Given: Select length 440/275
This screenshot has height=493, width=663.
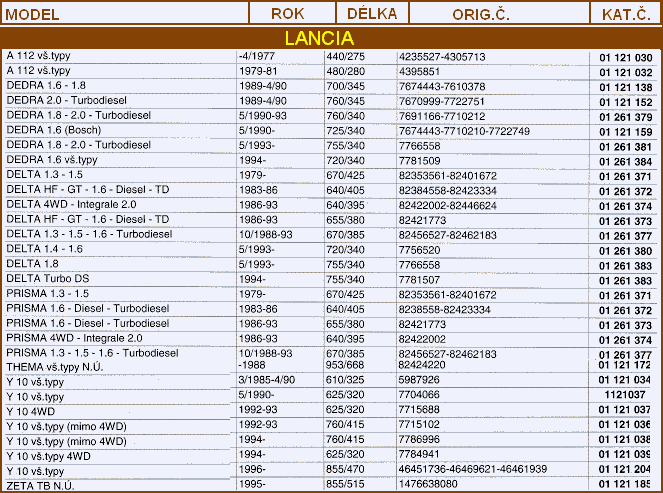Looking at the screenshot, I should 345,56.
